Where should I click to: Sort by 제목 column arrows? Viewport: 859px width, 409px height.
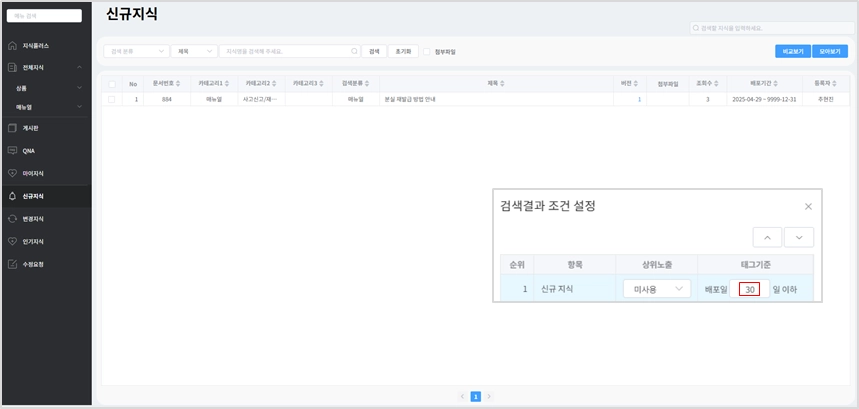[x=502, y=84]
